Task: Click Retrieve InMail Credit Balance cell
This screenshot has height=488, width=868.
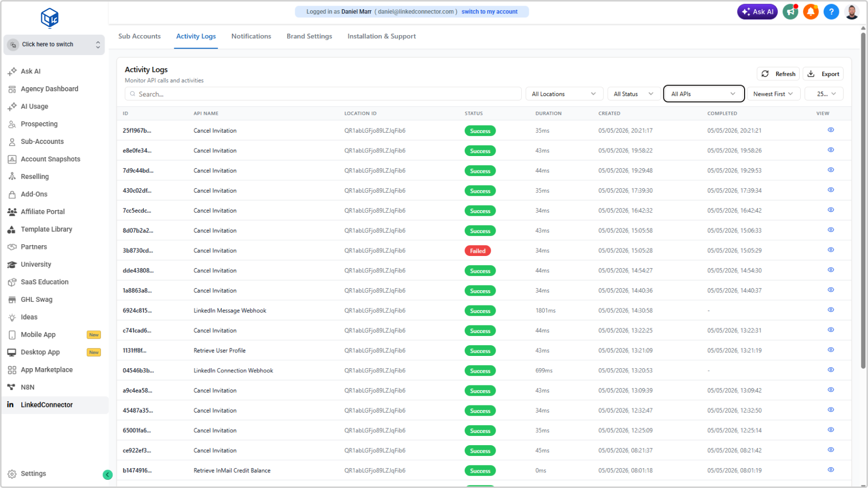Action: pyautogui.click(x=232, y=471)
